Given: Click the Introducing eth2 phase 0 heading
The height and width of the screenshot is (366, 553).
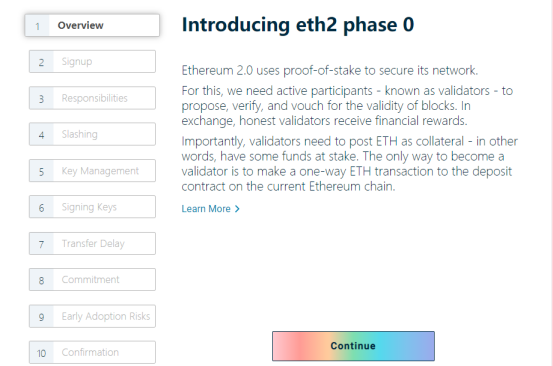Looking at the screenshot, I should click(x=298, y=25).
